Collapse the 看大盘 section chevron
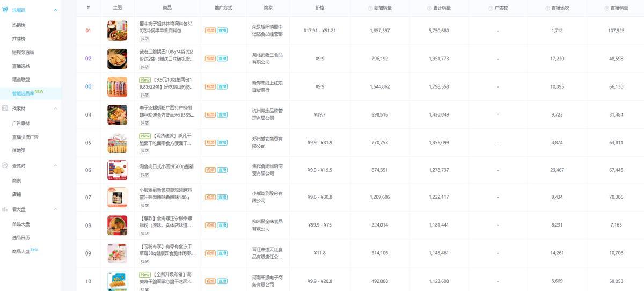Viewport: 644px width, 291px height. click(55, 209)
